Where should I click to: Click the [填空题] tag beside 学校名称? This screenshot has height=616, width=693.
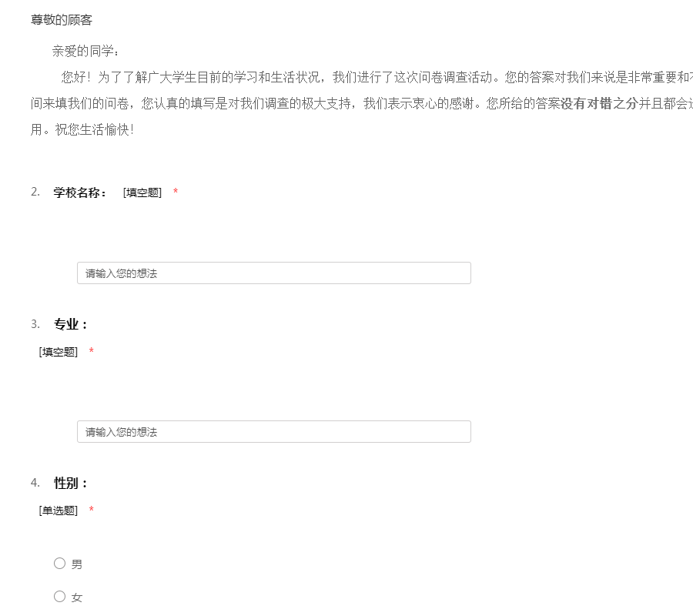pyautogui.click(x=142, y=192)
